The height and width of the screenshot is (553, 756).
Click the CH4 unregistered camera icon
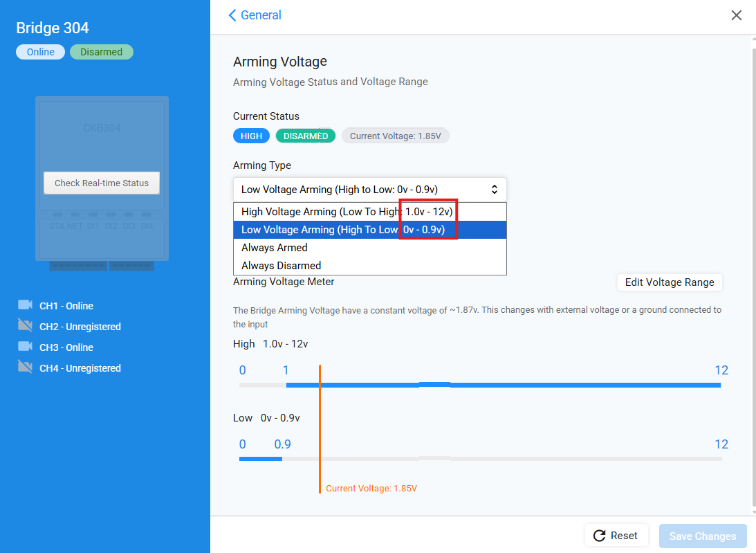25,368
